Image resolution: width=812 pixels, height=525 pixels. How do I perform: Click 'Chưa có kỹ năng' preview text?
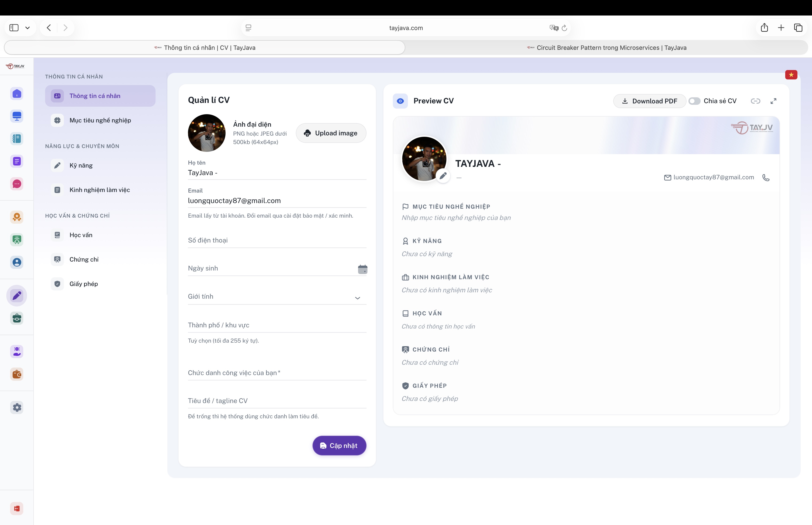pos(427,254)
